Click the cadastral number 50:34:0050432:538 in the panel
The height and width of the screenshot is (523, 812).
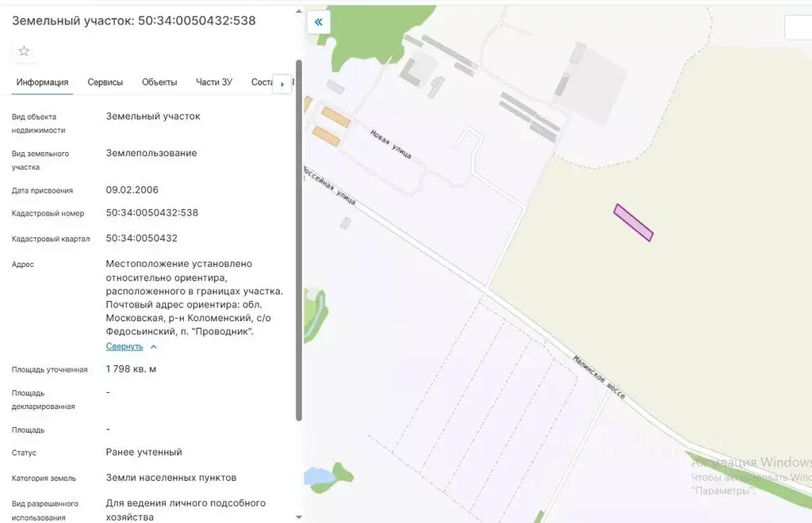(152, 212)
